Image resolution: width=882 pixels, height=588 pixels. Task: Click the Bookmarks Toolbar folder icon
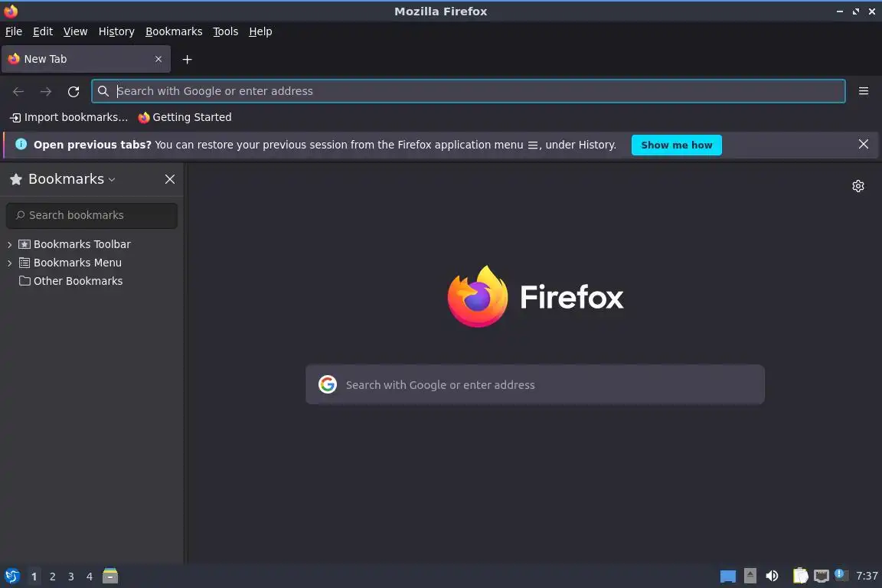tap(24, 244)
